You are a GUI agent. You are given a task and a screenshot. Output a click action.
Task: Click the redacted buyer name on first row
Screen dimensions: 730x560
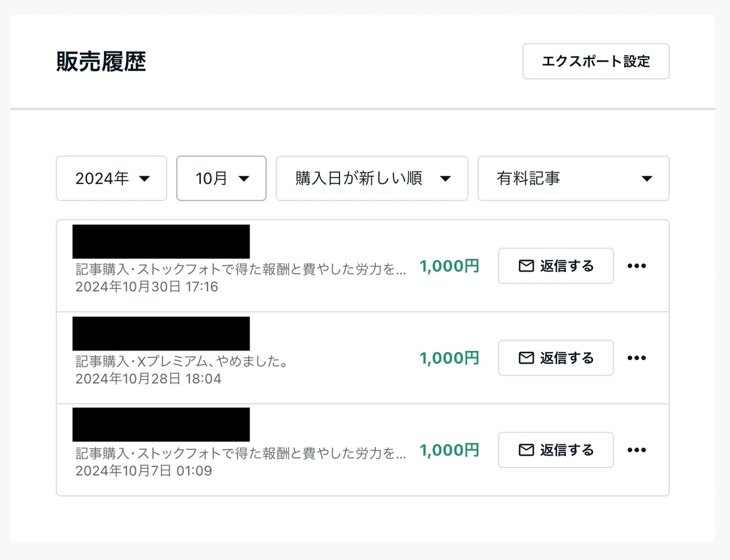click(161, 241)
